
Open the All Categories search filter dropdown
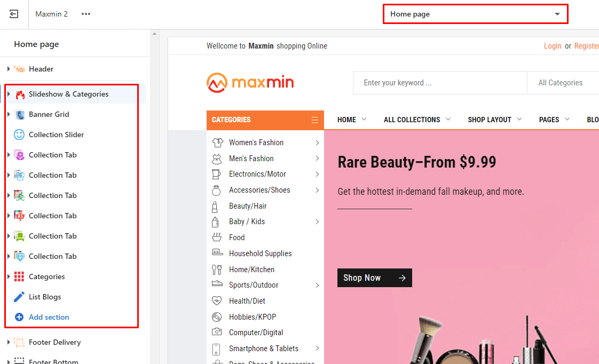click(x=561, y=83)
